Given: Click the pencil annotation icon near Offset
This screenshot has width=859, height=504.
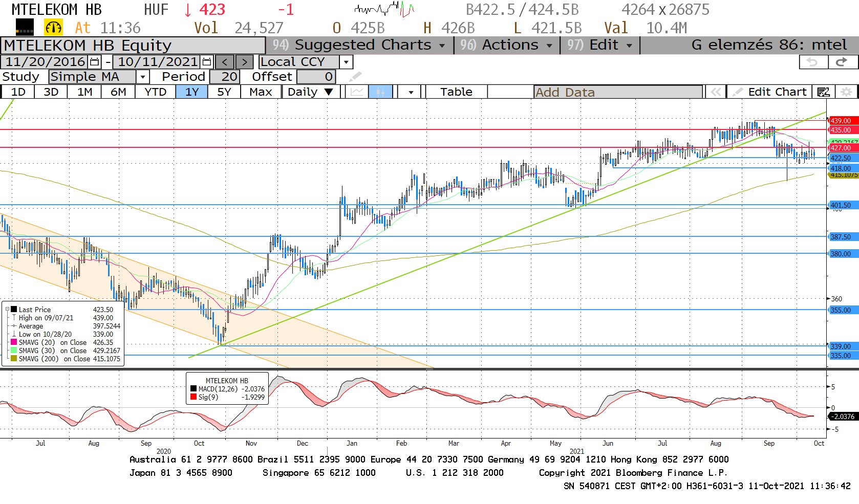Looking at the screenshot, I should [x=355, y=77].
